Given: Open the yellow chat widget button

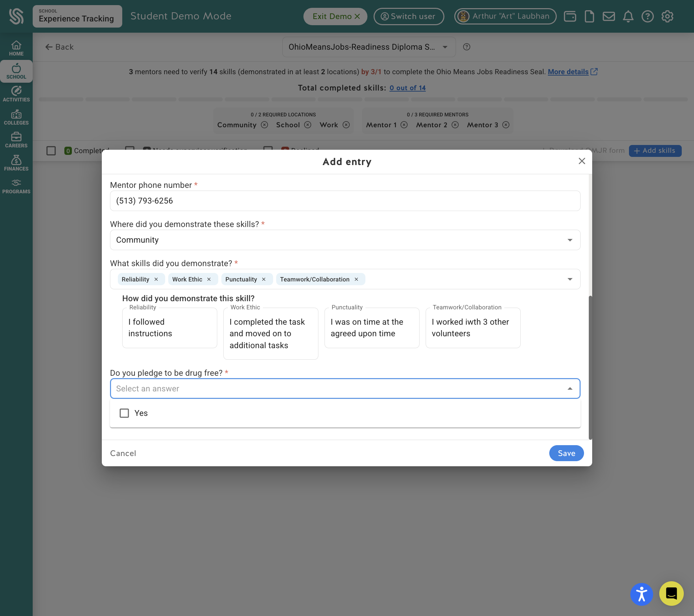Looking at the screenshot, I should pos(671,594).
